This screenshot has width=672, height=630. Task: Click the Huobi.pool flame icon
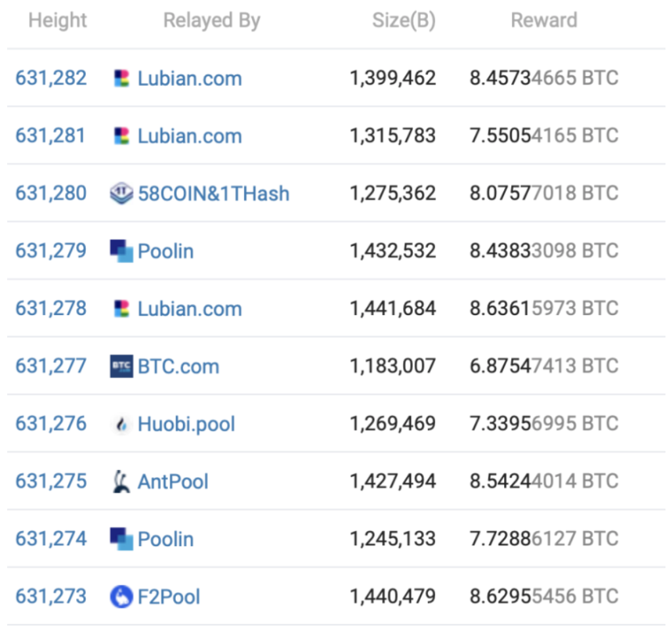pyautogui.click(x=121, y=424)
